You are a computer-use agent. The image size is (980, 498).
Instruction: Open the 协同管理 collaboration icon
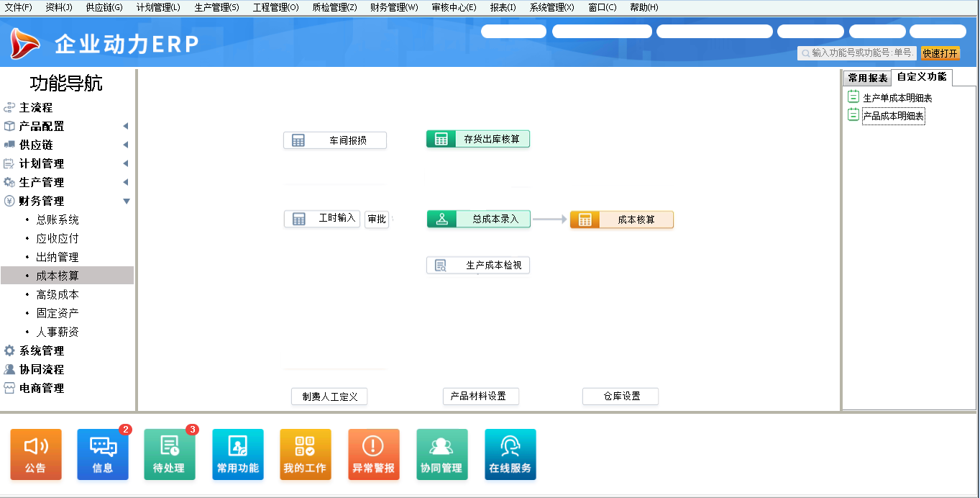coord(441,454)
